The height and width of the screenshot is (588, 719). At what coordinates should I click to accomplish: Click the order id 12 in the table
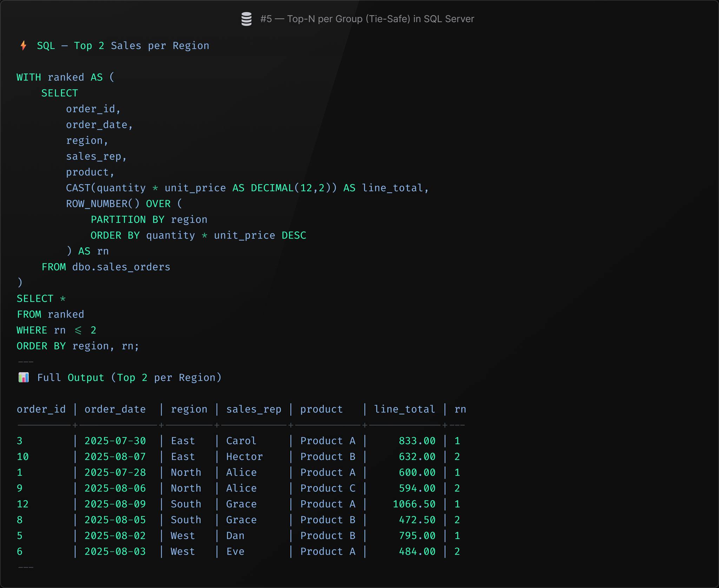[23, 504]
